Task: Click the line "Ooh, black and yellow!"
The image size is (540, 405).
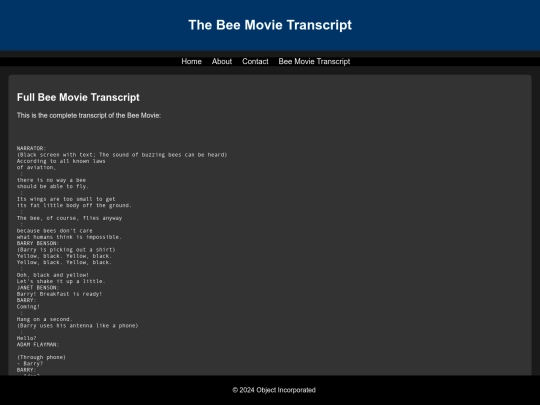Action: [53, 275]
